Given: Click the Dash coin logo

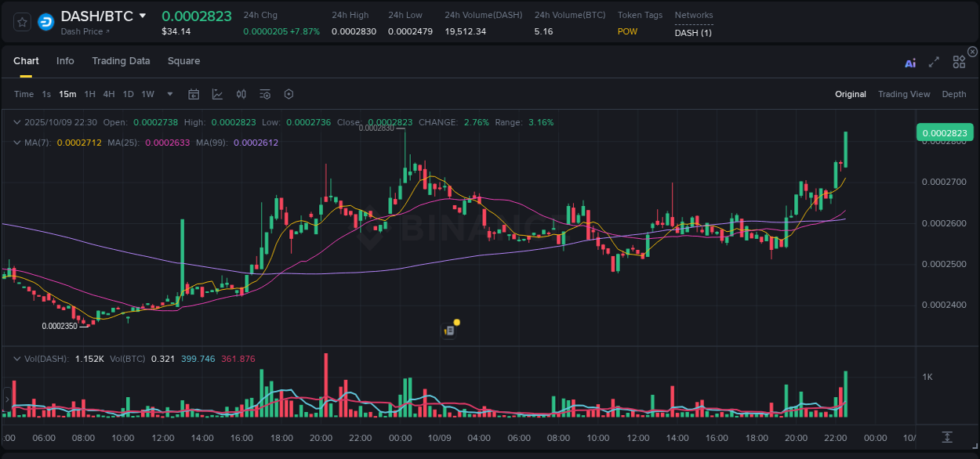Looking at the screenshot, I should pyautogui.click(x=45, y=22).
